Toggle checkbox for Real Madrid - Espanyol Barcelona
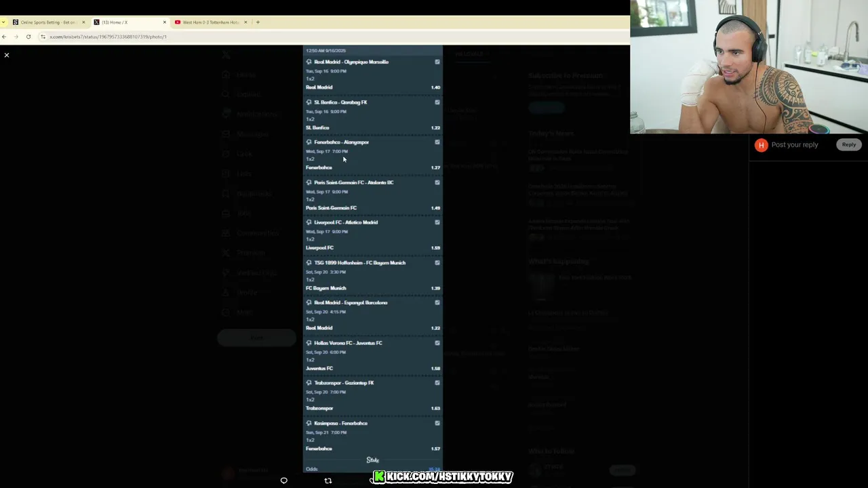This screenshot has width=868, height=488. [x=437, y=303]
